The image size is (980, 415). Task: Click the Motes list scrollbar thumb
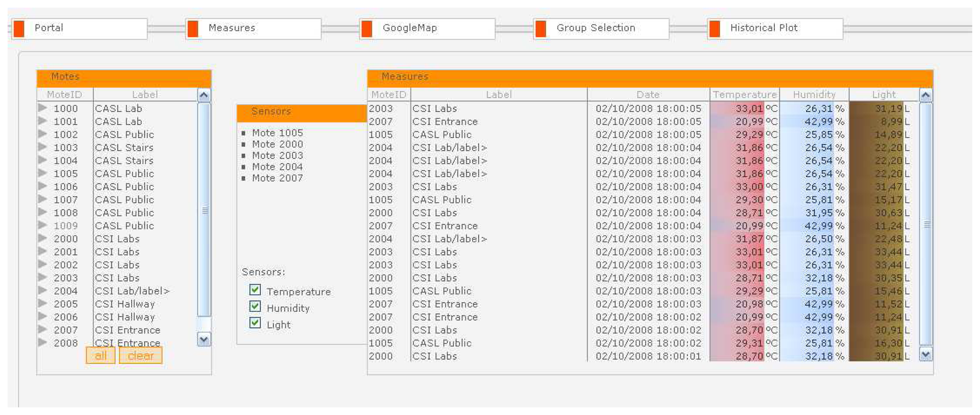204,210
